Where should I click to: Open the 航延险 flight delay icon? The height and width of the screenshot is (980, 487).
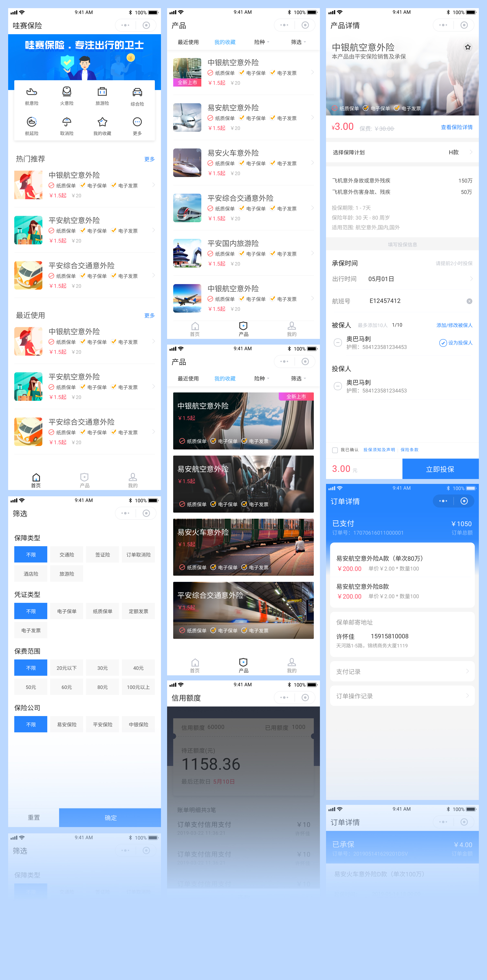click(32, 122)
